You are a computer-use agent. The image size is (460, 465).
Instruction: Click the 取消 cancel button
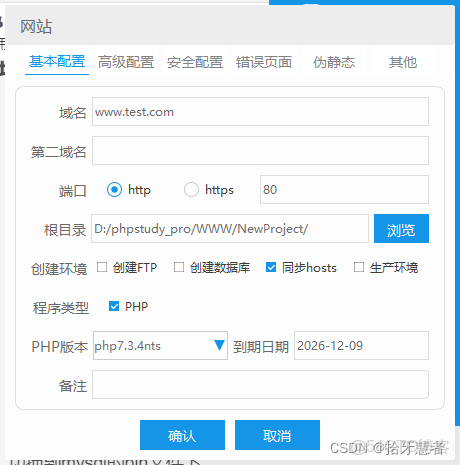(x=277, y=435)
